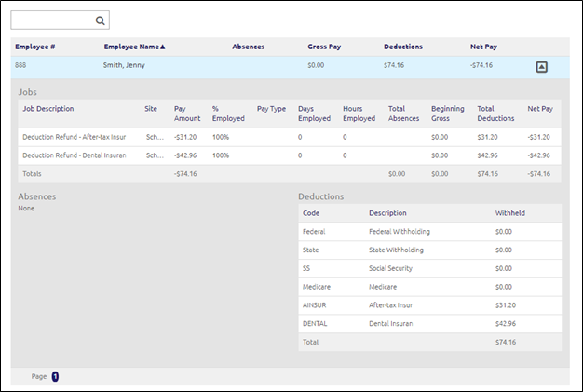Image resolution: width=583 pixels, height=392 pixels.
Task: Click the AINSUR deduction code row
Action: click(315, 305)
